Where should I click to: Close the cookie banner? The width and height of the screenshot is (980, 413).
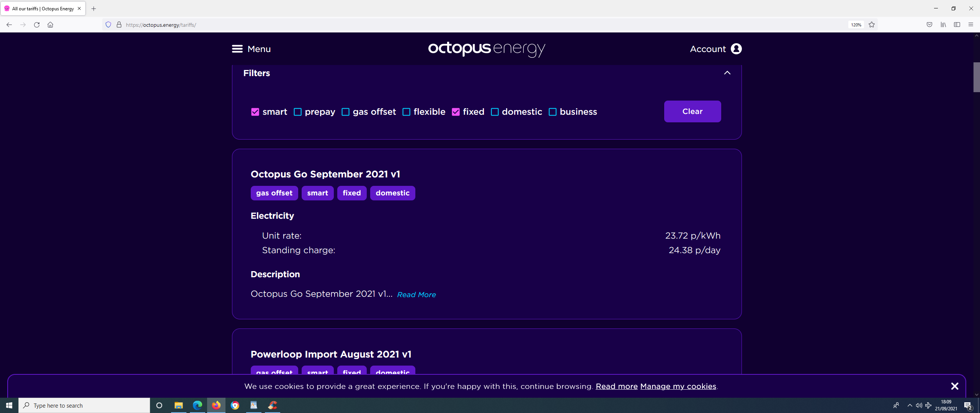pyautogui.click(x=955, y=386)
